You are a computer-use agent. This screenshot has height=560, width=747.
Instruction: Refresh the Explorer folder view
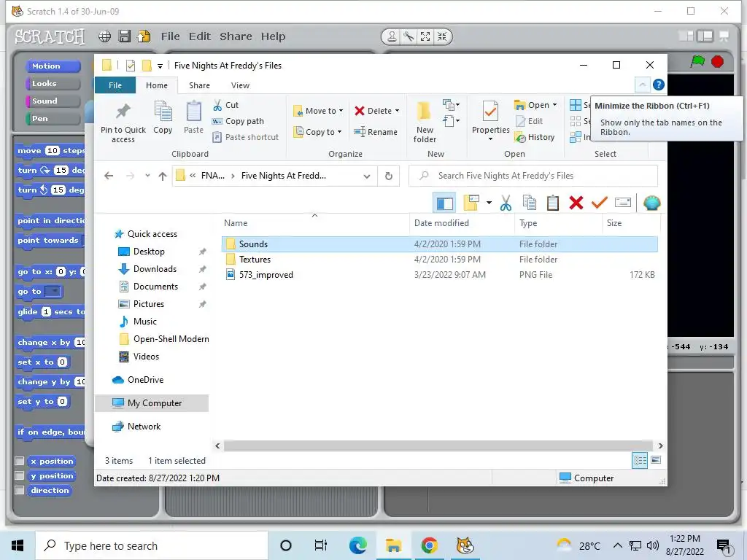click(x=389, y=176)
